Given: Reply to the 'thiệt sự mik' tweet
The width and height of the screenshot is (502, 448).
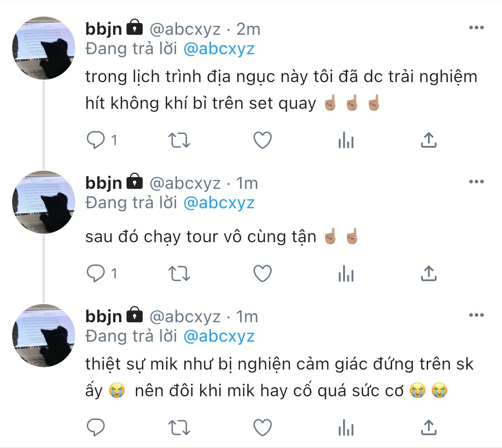Looking at the screenshot, I should 96,427.
